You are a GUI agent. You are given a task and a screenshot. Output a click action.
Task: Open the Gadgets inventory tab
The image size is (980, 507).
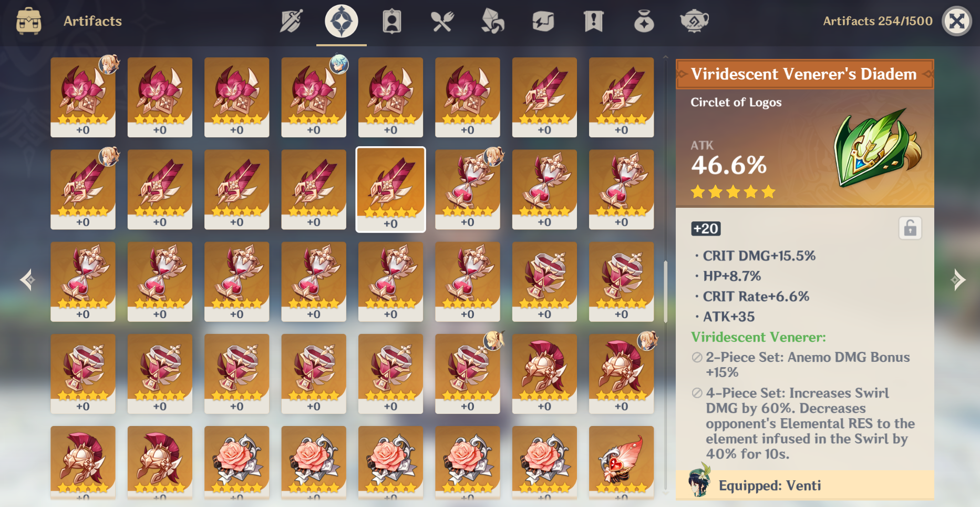(x=543, y=22)
